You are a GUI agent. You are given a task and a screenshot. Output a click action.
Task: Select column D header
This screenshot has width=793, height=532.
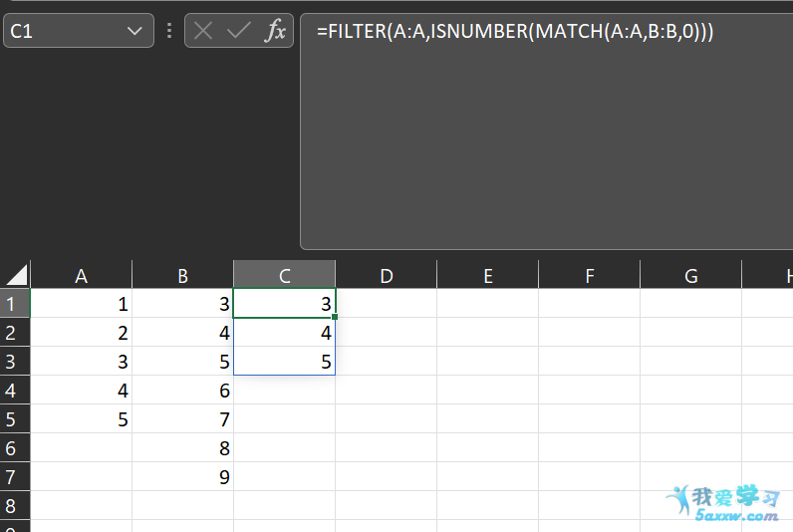pos(386,276)
